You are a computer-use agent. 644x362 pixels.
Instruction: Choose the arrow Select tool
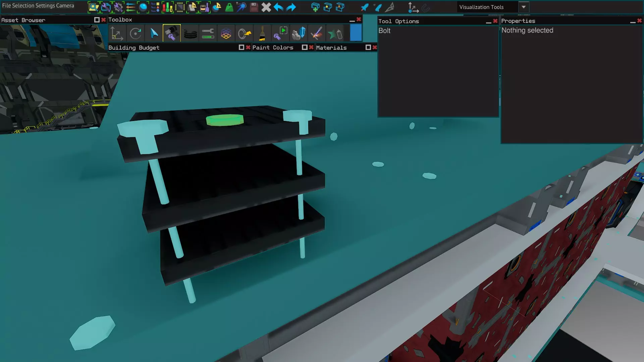tap(154, 34)
